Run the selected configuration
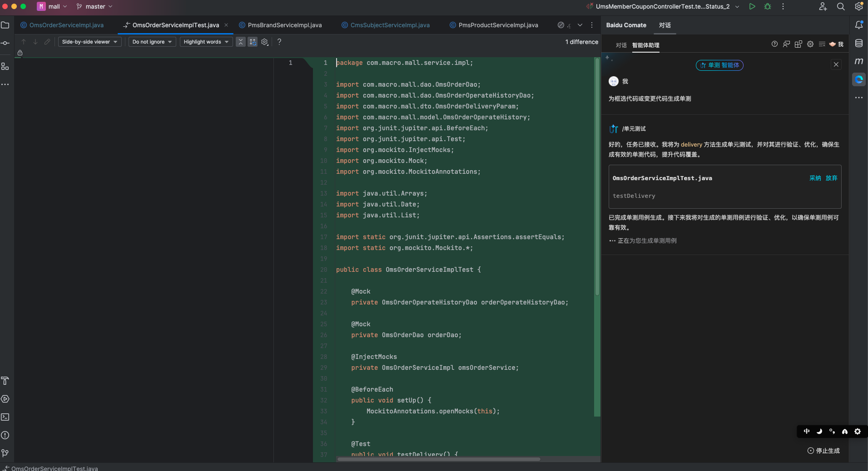 (x=752, y=6)
